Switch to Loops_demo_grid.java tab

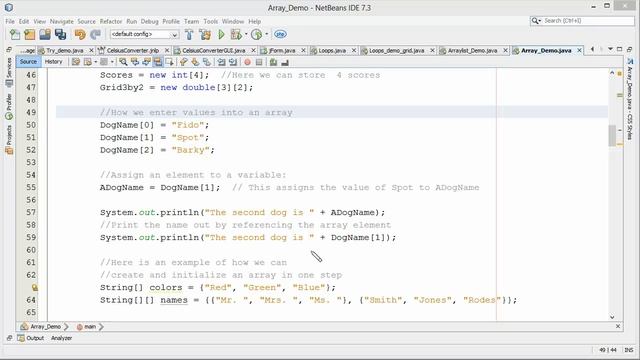click(396, 51)
